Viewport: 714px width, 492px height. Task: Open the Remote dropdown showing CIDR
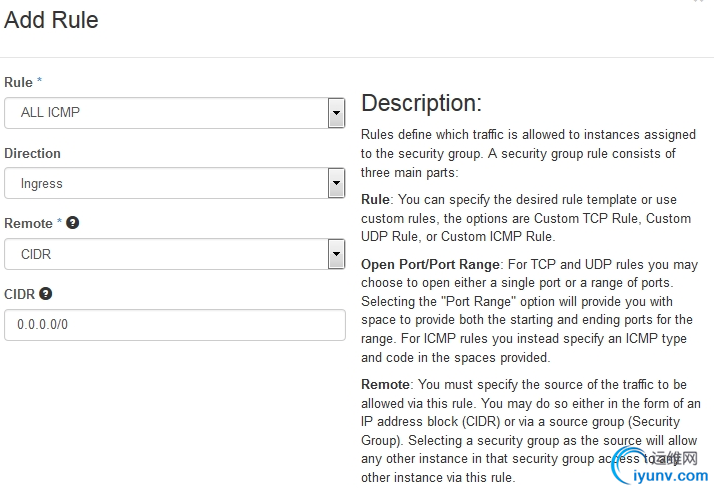175,255
